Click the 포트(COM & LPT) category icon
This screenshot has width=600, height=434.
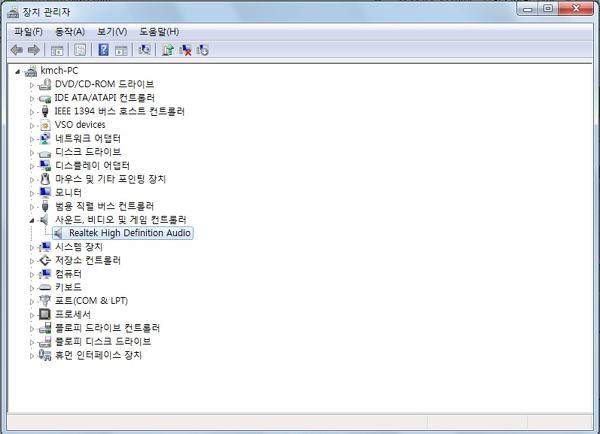point(45,301)
